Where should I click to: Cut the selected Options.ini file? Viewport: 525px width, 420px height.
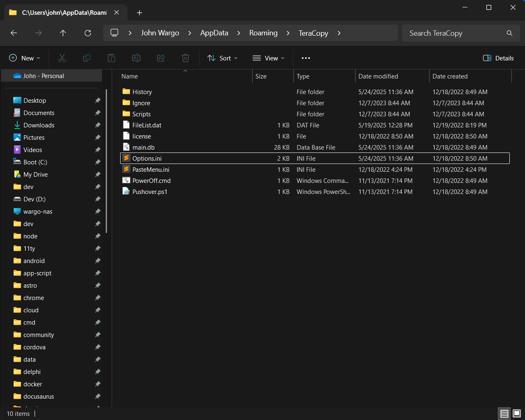62,58
